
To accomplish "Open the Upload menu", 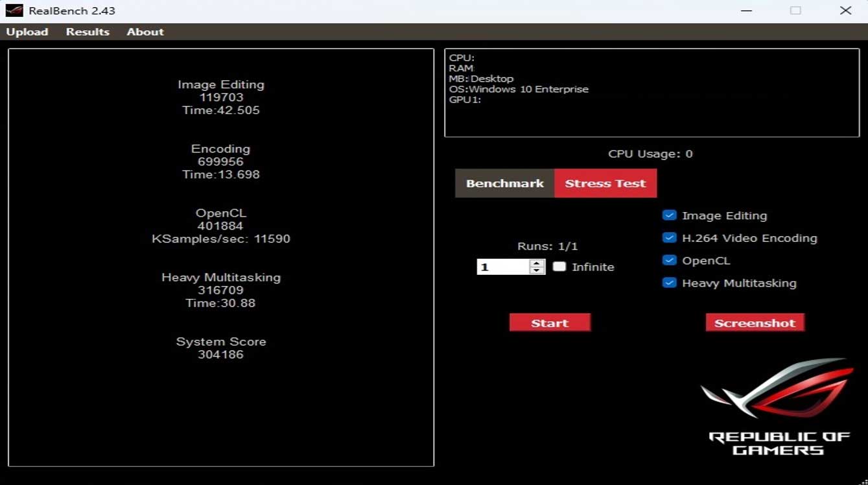I will point(27,32).
